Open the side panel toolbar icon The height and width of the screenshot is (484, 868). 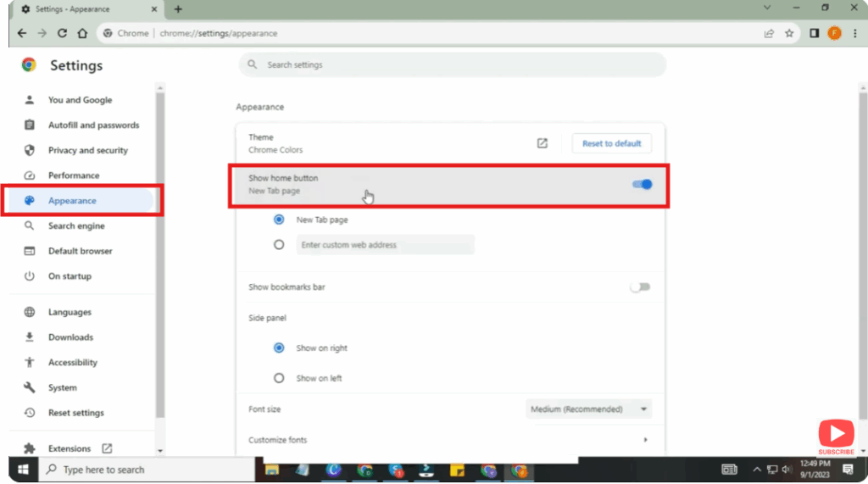pos(814,34)
